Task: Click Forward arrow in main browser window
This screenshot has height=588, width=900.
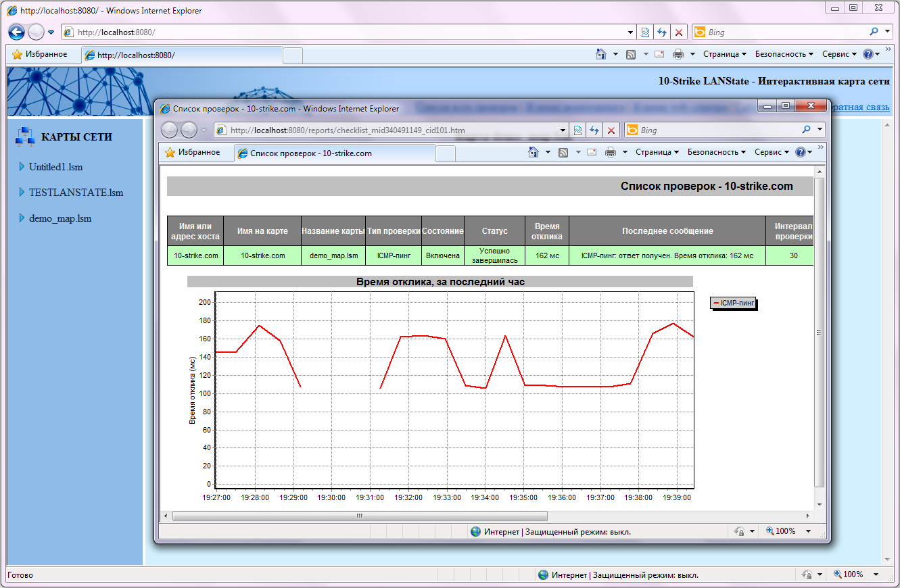Action: [x=36, y=32]
